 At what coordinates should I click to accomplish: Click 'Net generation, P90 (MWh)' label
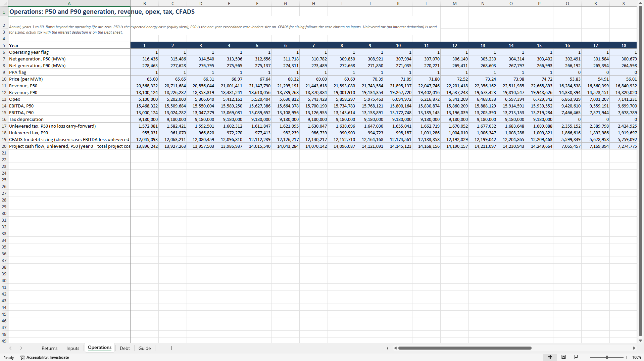coord(37,65)
